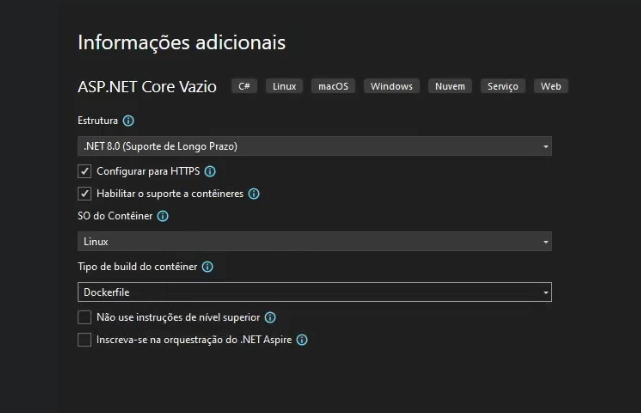Click the Windows tag

click(x=391, y=87)
